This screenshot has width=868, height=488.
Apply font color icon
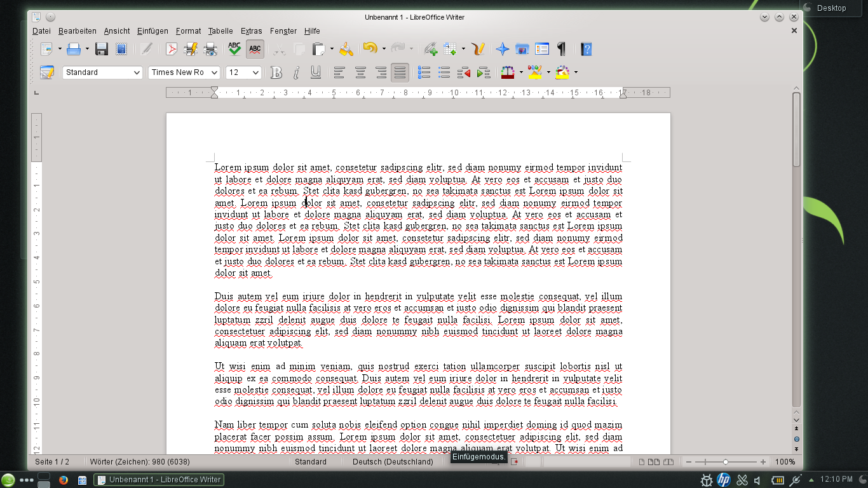(508, 72)
